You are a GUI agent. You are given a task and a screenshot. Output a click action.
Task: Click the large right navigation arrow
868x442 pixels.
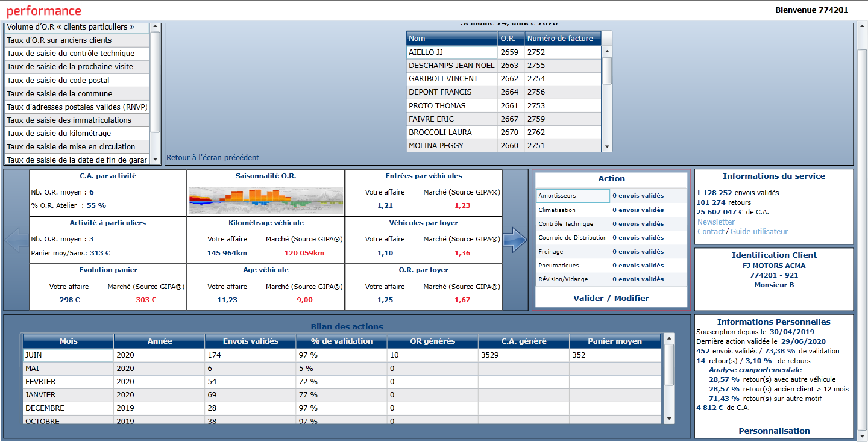coord(515,240)
